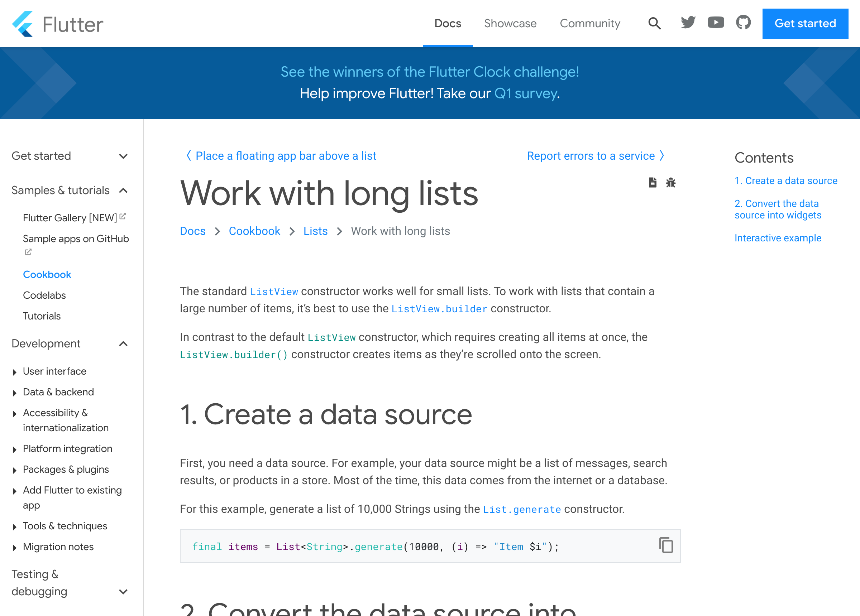This screenshot has width=860, height=616.
Task: Go to Cookbook breadcrumb link
Action: [x=254, y=231]
